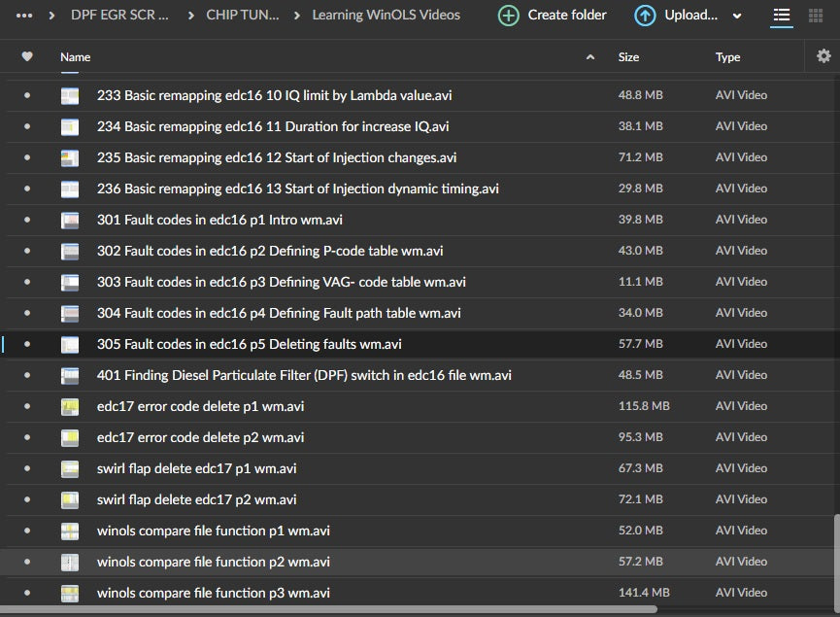Switch to grid thumbnail view
This screenshot has width=840, height=617.
coord(816,16)
